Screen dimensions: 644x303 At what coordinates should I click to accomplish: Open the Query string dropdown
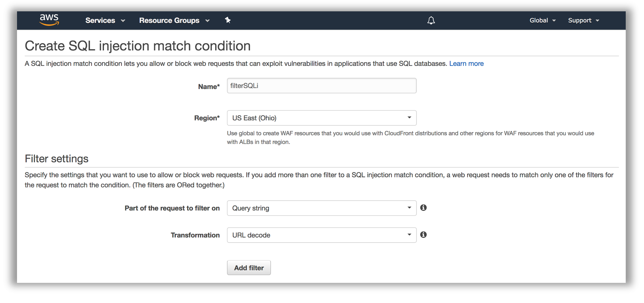[x=322, y=208]
